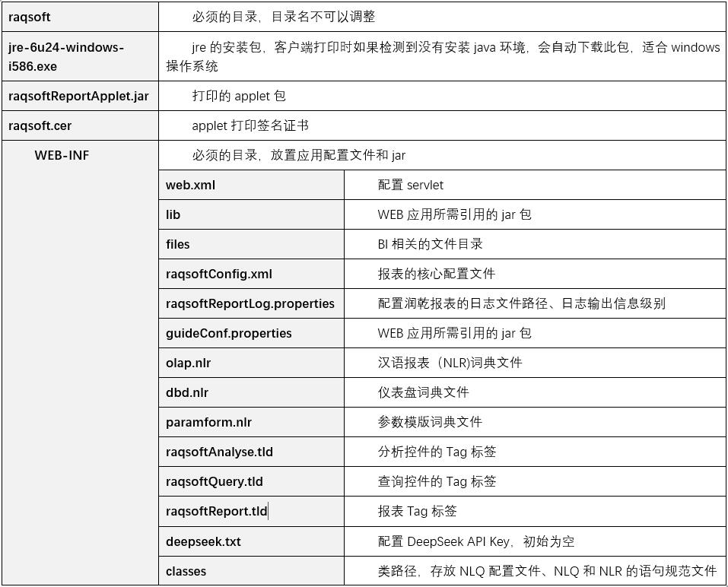Screen dimensions: 728x587
Task: Click 'WEB 应用所需引用的 jar 包' in lib row
Action: pos(455,215)
